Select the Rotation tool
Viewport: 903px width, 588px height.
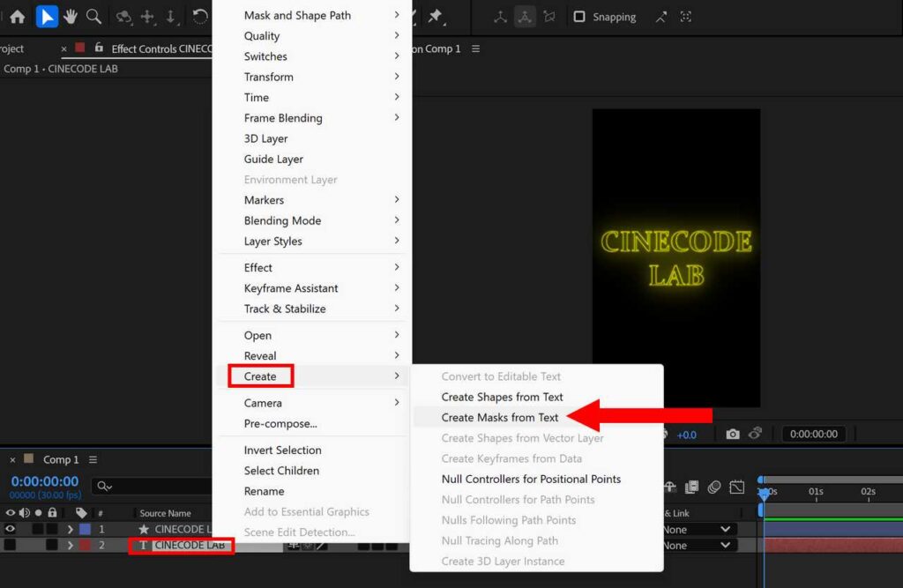[x=200, y=17]
